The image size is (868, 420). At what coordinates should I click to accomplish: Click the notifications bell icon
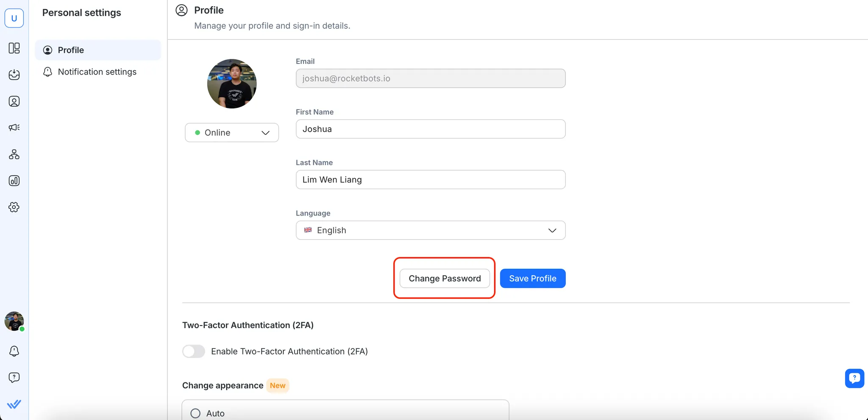pyautogui.click(x=14, y=351)
